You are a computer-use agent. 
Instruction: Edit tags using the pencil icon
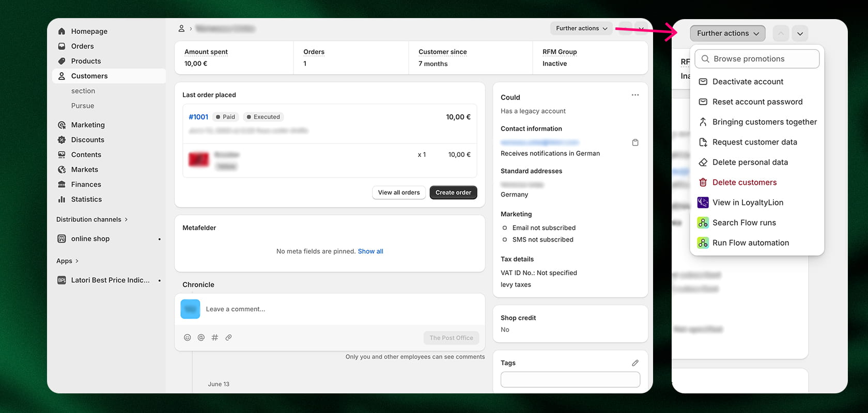click(635, 363)
